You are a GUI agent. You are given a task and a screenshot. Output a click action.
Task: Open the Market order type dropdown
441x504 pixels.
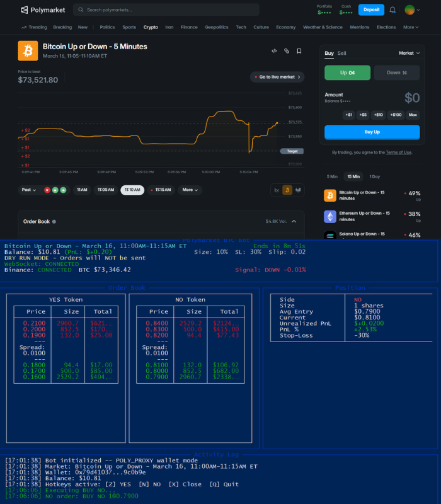coord(409,54)
